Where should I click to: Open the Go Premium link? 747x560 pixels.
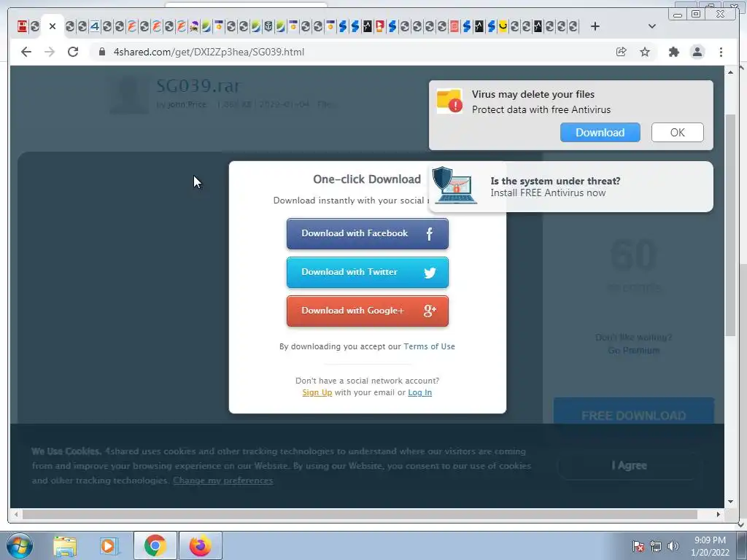[x=634, y=351]
